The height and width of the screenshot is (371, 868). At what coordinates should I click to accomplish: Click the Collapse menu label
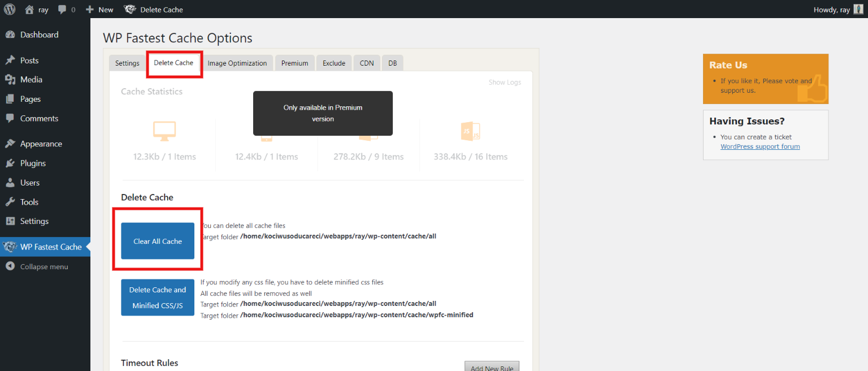[x=44, y=266]
